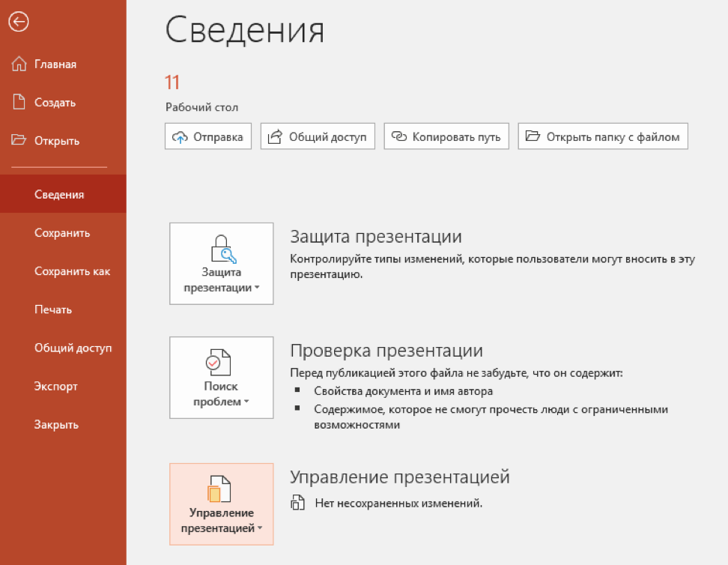The height and width of the screenshot is (565, 728).
Task: Click Сохранить in the sidebar
Action: pos(63,232)
